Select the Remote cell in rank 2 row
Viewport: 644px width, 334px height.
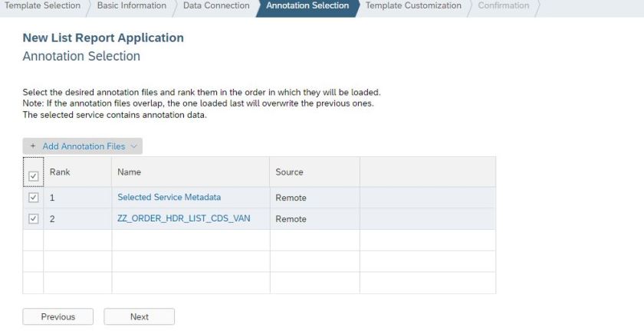point(291,219)
